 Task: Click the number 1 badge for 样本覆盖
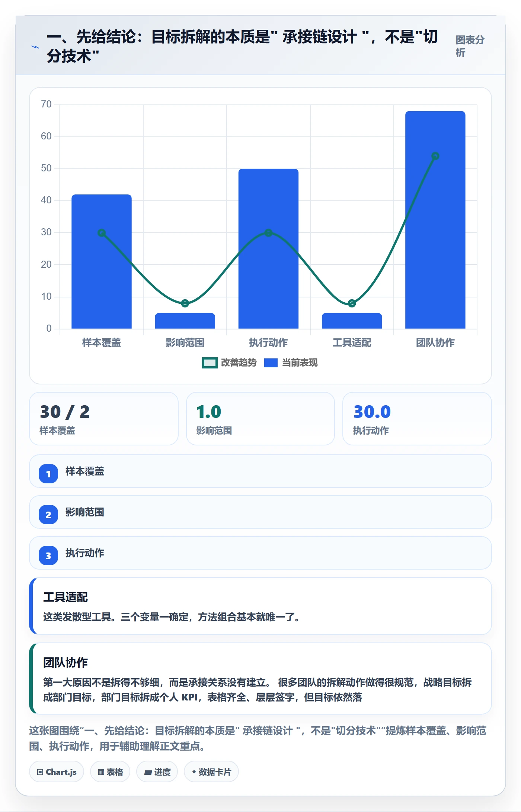pyautogui.click(x=48, y=474)
